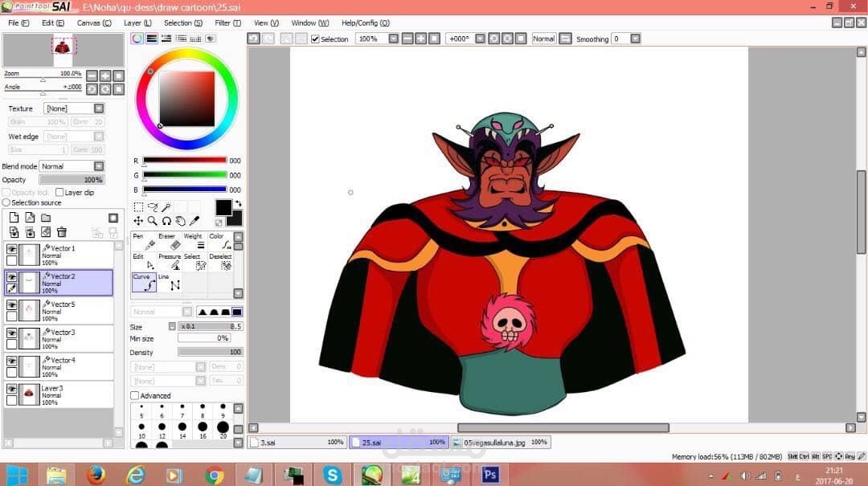Image resolution: width=868 pixels, height=486 pixels.
Task: Uncheck the Selection checkbox in the toolbar
Action: click(316, 39)
